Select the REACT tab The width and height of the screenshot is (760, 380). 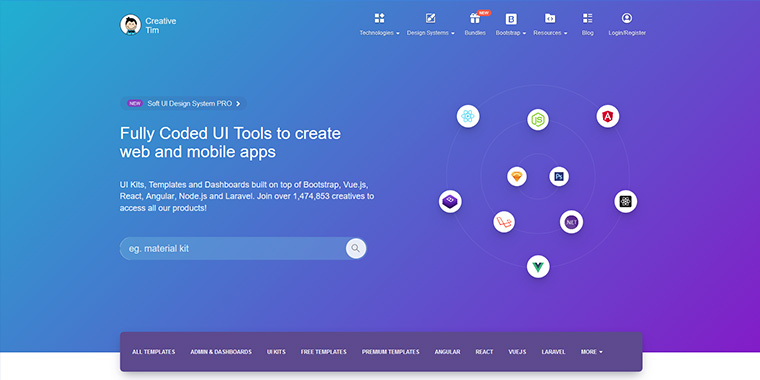[x=484, y=352]
